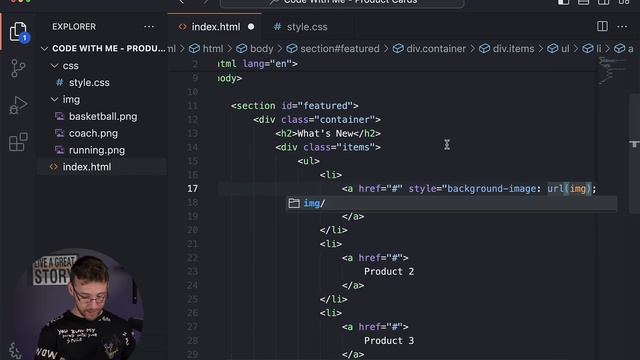Image resolution: width=640 pixels, height=360 pixels.
Task: Click the title bar command center search
Action: (342, 3)
